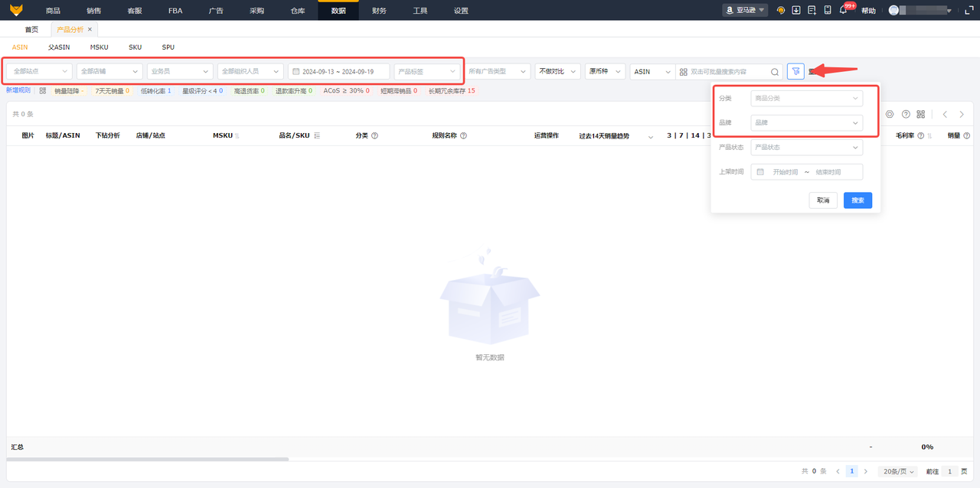Click the mobile phone icon
The image size is (980, 488).
coord(828,10)
